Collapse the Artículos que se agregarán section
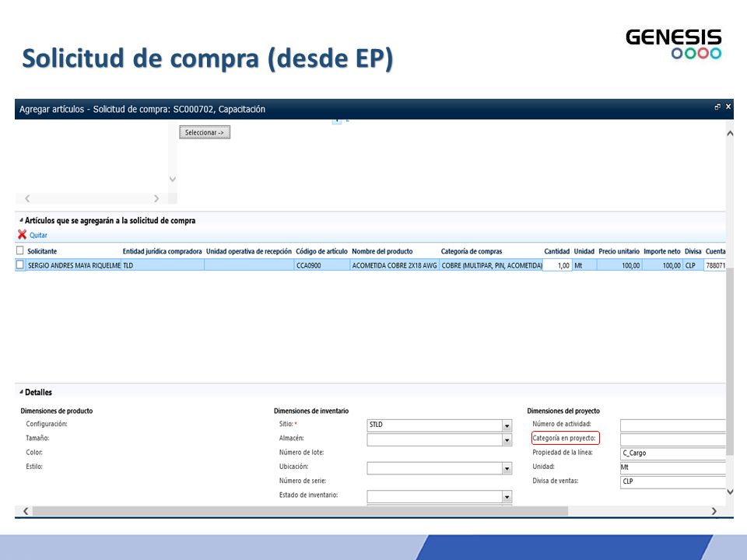The height and width of the screenshot is (560, 747). [21, 220]
